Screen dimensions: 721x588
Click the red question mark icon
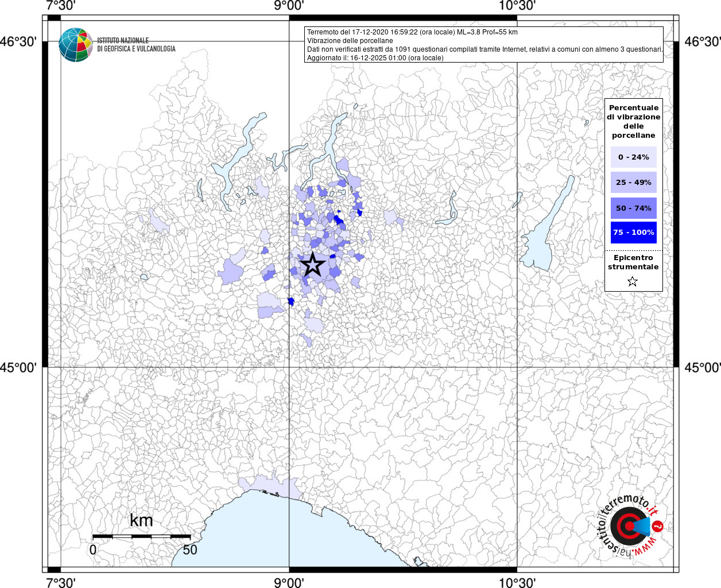point(658,526)
